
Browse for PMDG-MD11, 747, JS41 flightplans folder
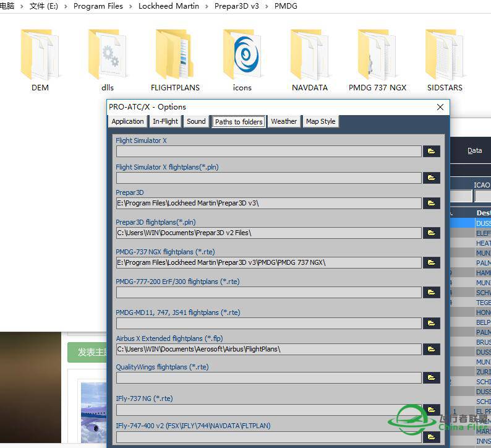(x=431, y=323)
